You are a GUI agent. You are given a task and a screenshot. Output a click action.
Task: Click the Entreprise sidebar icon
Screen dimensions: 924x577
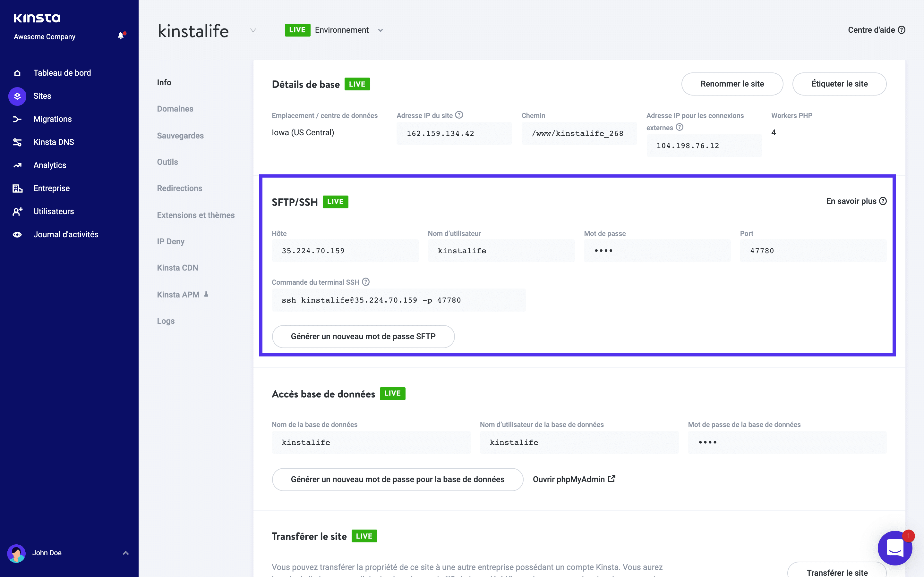point(18,188)
